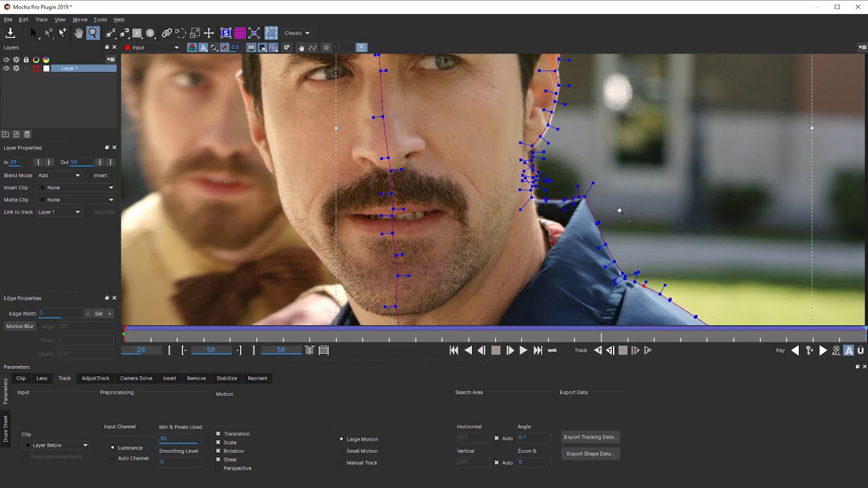The width and height of the screenshot is (868, 488).
Task: Open the Insert Clip dropdown
Action: point(76,188)
